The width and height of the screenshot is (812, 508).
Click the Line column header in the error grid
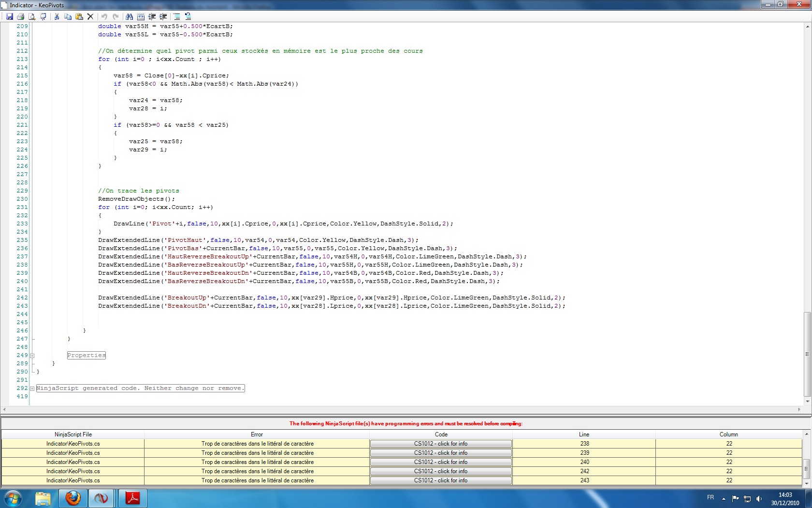(584, 434)
